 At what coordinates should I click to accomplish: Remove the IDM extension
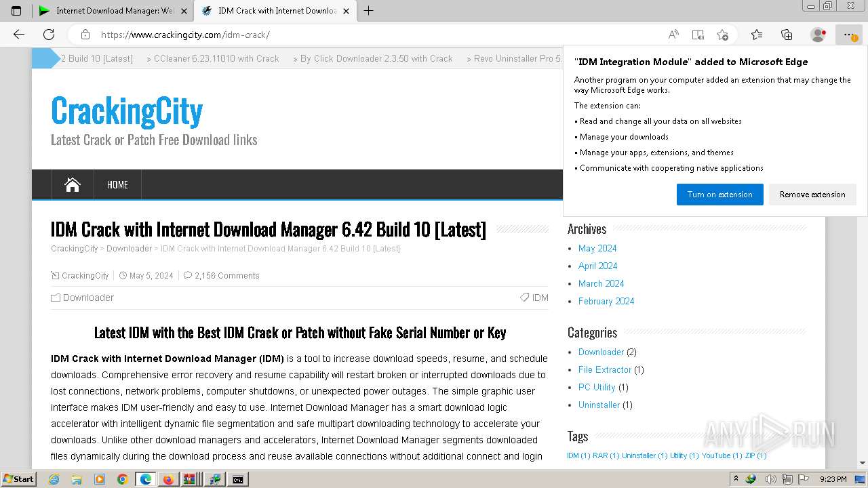click(x=812, y=195)
